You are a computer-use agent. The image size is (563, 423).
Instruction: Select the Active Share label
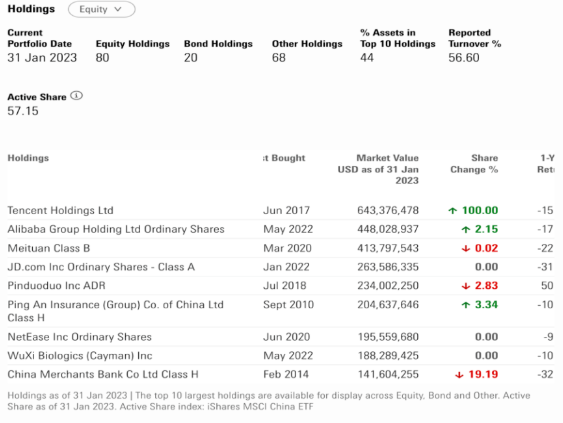(x=37, y=97)
